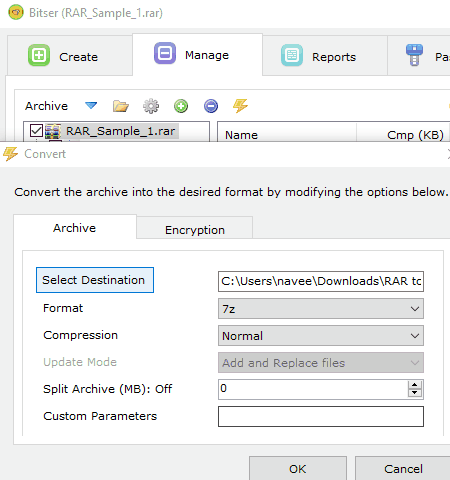This screenshot has height=480, width=450.
Task: Click the Cmp (KB) column header
Action: click(403, 135)
